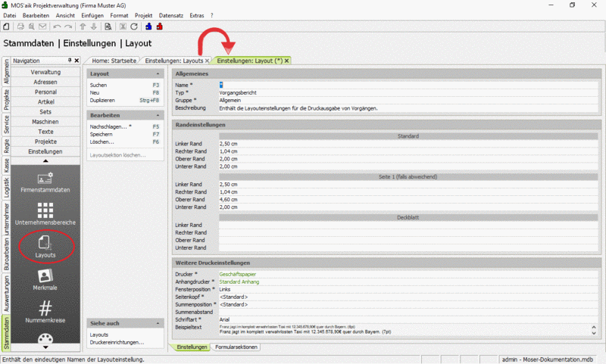Click Artikel navigation button
The image size is (606, 364).
point(45,102)
